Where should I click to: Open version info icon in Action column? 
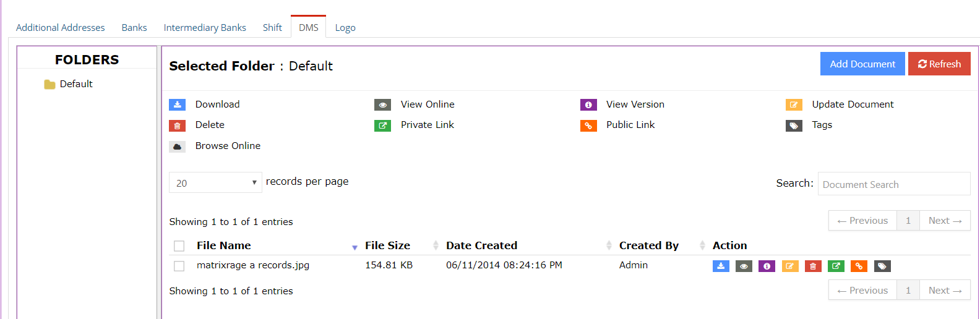[x=767, y=266]
